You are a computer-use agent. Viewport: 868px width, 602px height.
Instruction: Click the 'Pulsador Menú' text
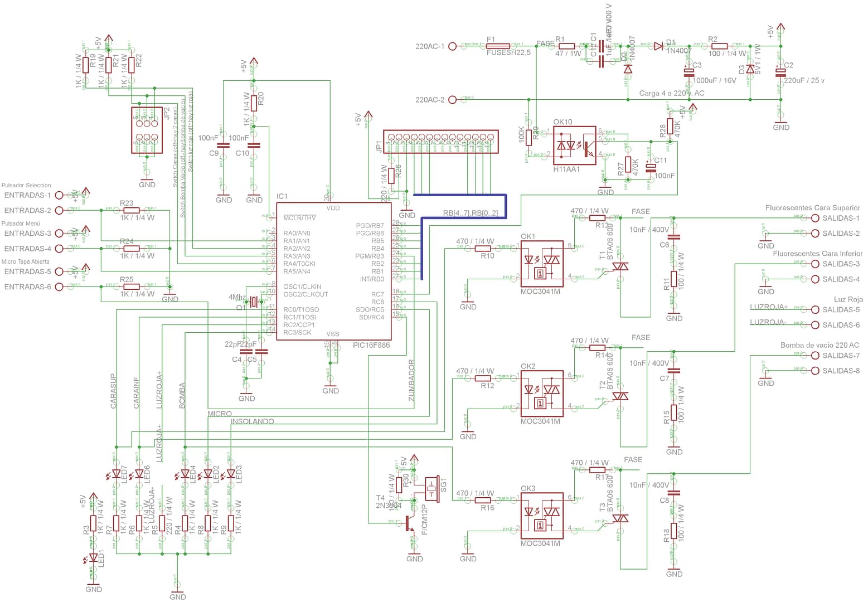click(x=21, y=224)
